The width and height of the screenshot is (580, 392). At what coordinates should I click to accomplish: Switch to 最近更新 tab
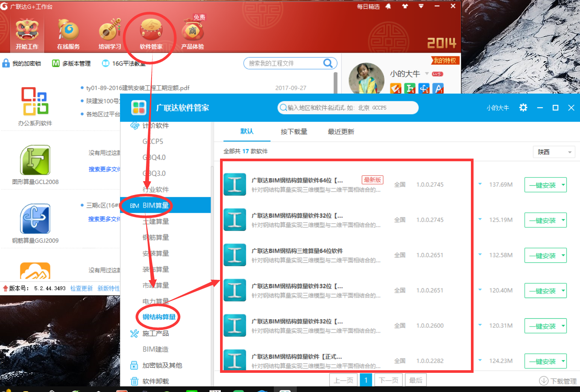pyautogui.click(x=341, y=132)
